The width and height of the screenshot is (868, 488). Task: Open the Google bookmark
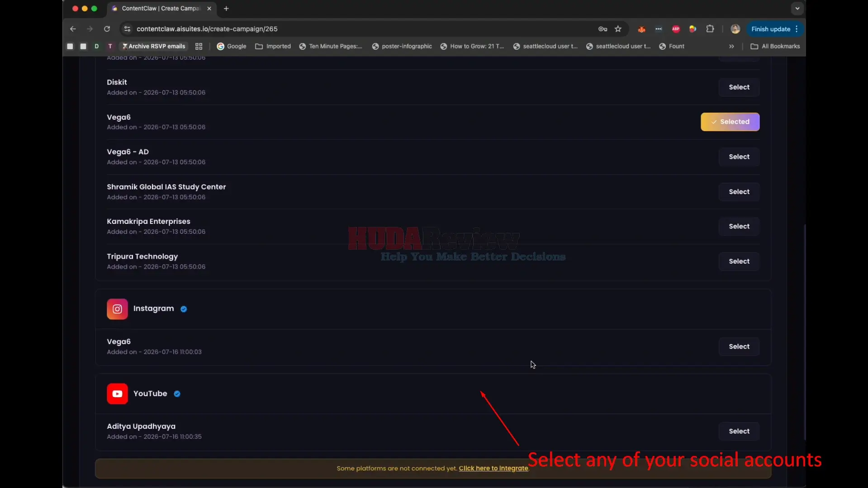[x=232, y=46]
